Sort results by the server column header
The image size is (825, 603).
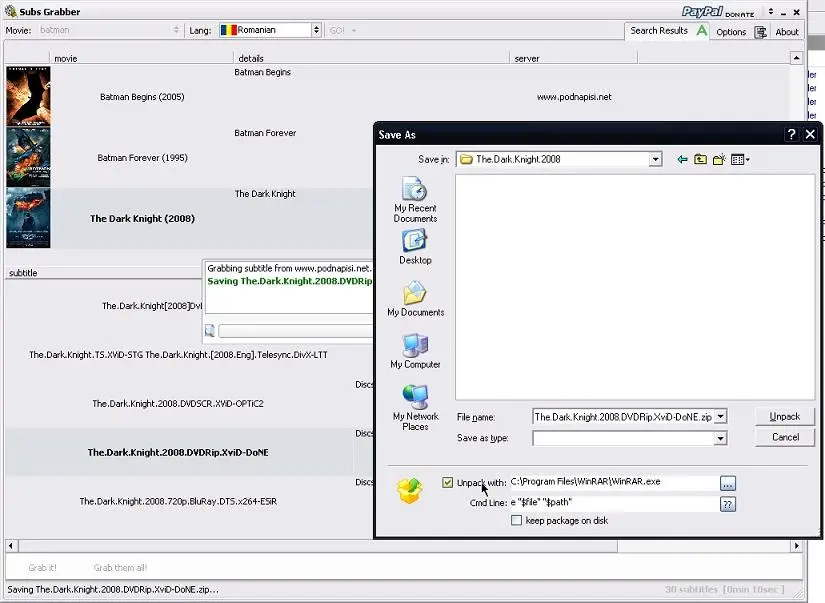pyautogui.click(x=574, y=58)
